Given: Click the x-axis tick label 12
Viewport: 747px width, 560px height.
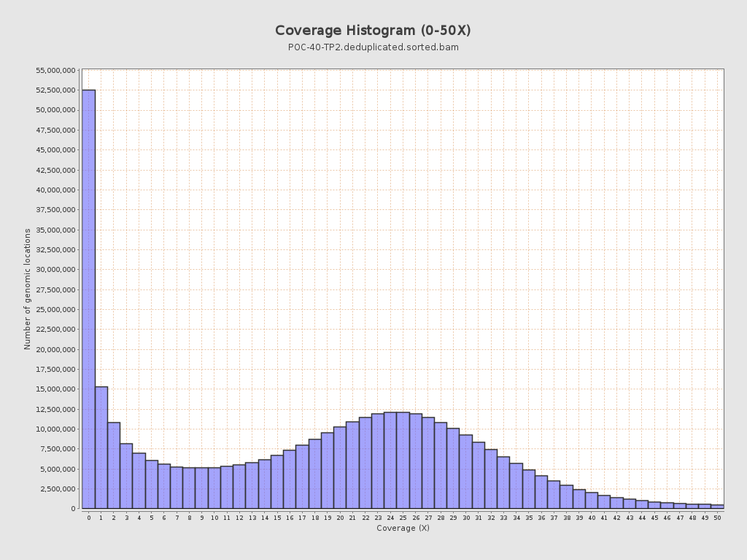Looking at the screenshot, I should [x=239, y=518].
